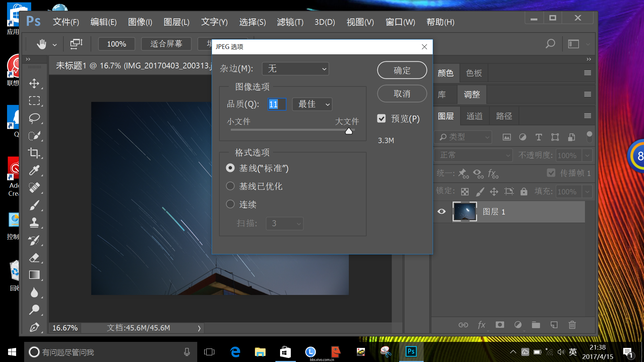Toggle the layer filter on/off switch
This screenshot has height=362, width=644.
point(589,137)
